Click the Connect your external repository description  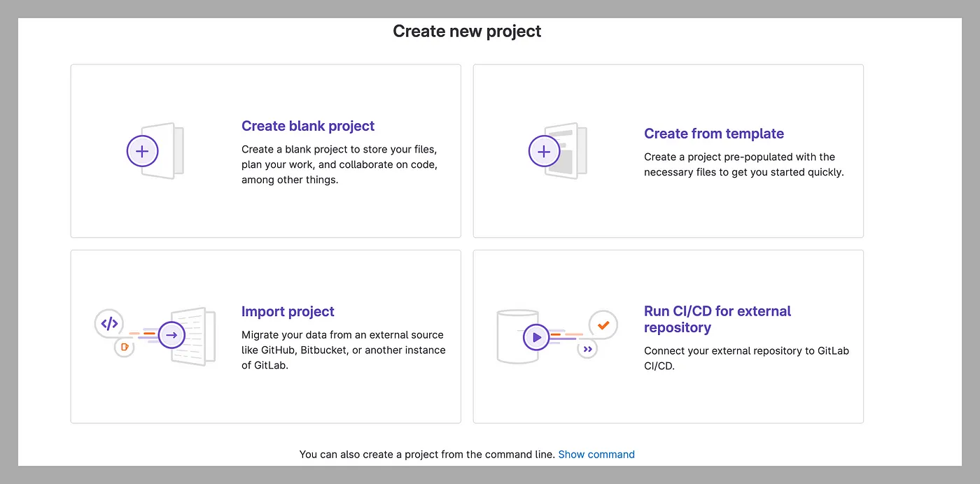pyautogui.click(x=746, y=358)
